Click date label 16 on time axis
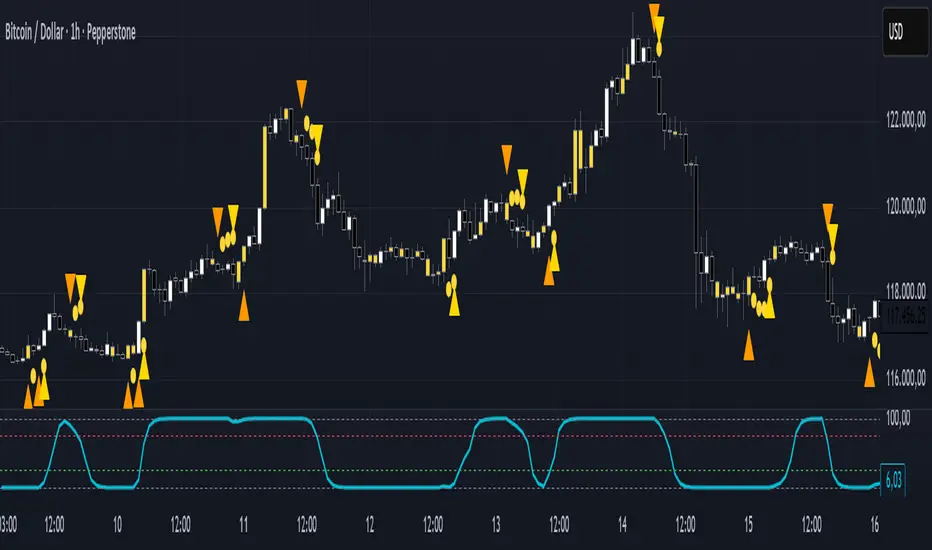 coord(874,524)
